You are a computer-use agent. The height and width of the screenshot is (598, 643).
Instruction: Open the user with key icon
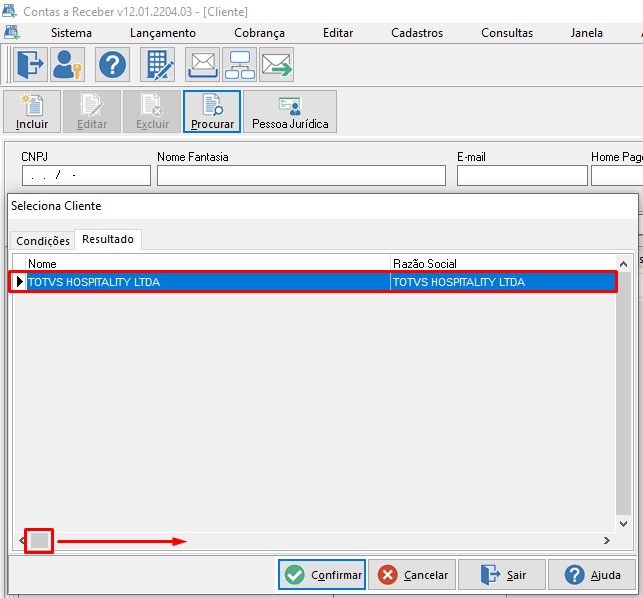tap(68, 64)
